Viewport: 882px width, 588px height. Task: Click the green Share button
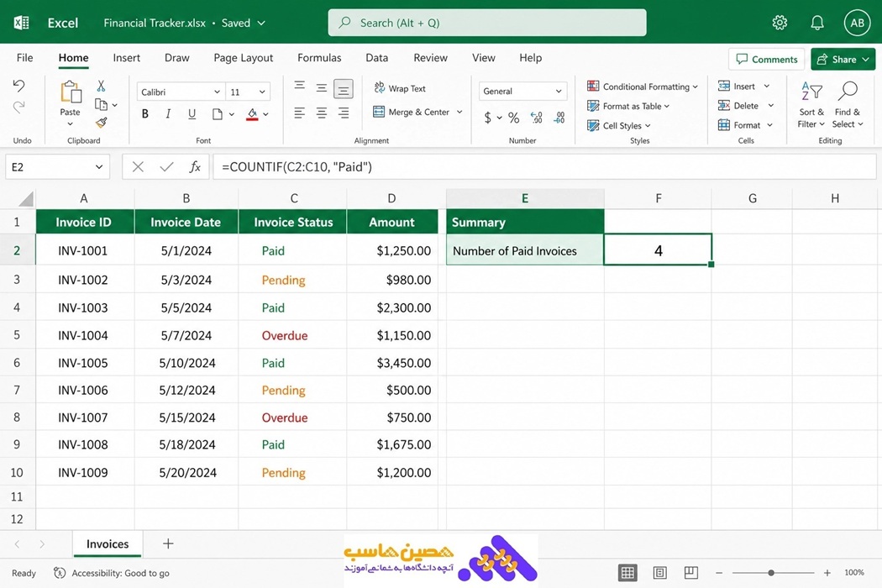tap(843, 59)
